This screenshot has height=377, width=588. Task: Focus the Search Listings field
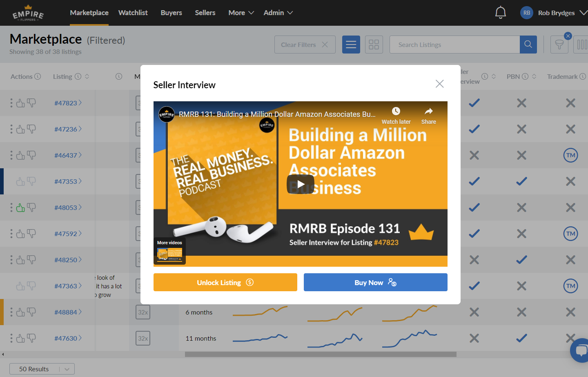[454, 45]
